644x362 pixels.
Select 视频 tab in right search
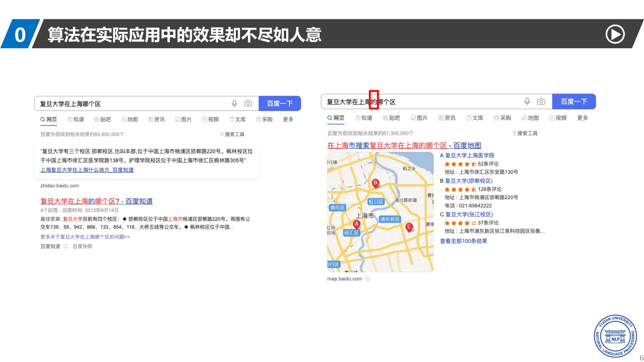coord(558,118)
